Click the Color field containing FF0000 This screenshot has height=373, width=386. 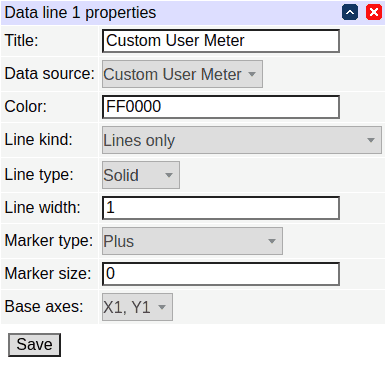pos(221,107)
